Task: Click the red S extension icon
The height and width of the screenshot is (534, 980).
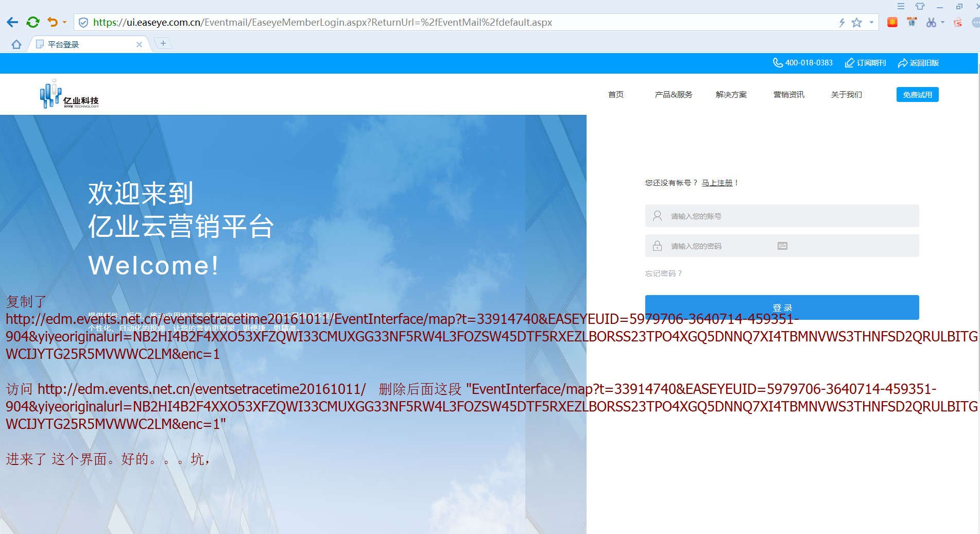Action: pyautogui.click(x=958, y=22)
